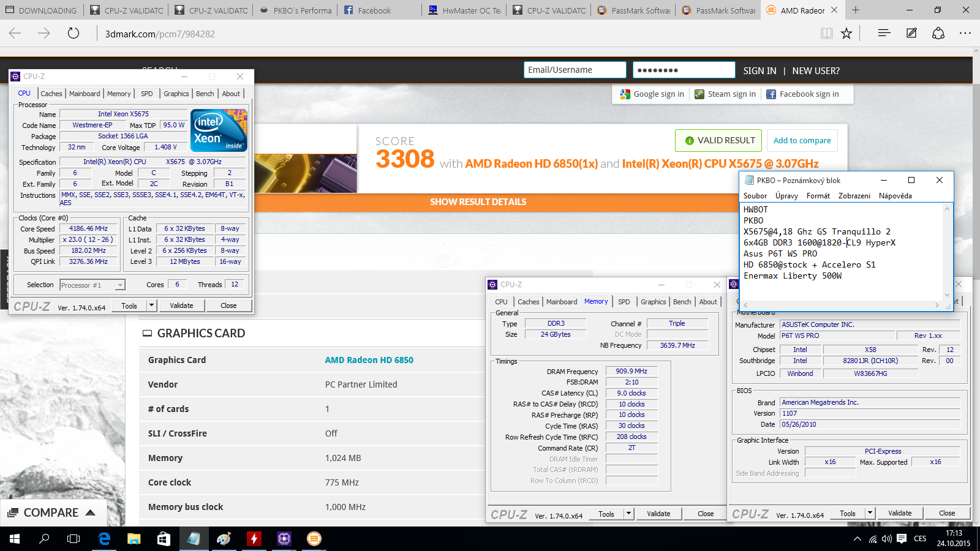Click the NEW USER? link
The height and width of the screenshot is (551, 980).
[x=816, y=70]
